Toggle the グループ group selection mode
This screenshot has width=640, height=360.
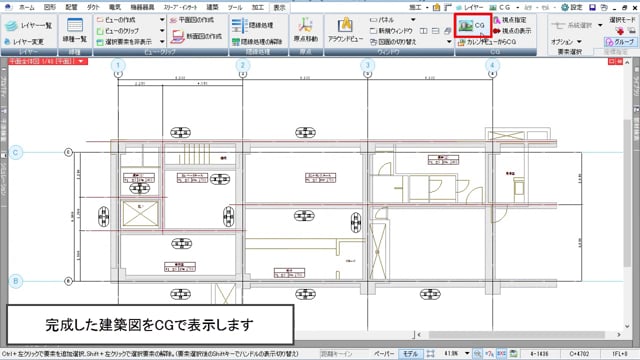(x=620, y=42)
